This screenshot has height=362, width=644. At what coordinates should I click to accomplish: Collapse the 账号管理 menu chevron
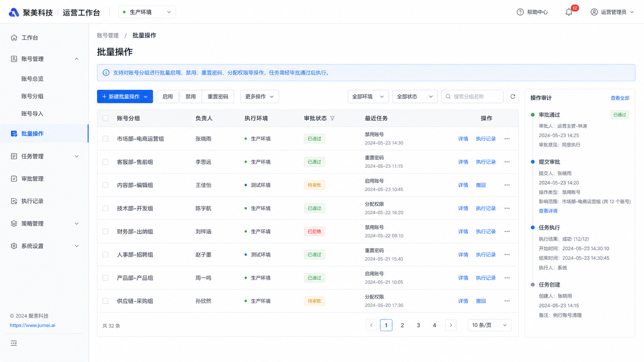coord(77,59)
